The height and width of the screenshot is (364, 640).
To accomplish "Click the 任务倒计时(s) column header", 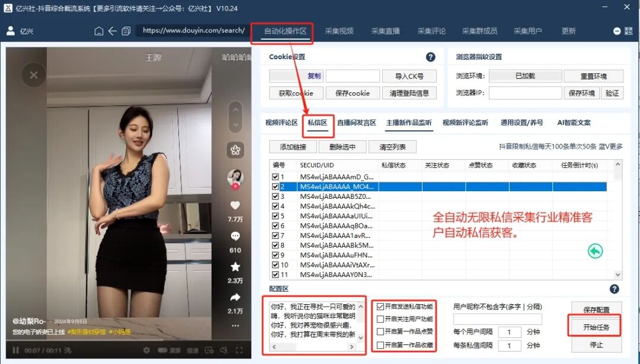I will tap(580, 165).
